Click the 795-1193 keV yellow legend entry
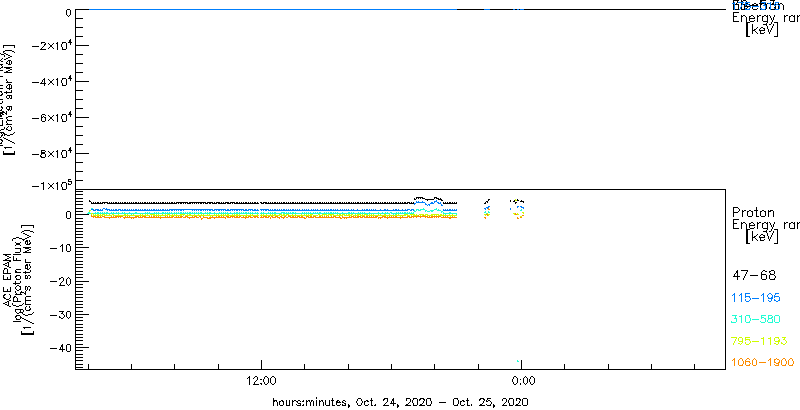The image size is (800, 410). 760,341
